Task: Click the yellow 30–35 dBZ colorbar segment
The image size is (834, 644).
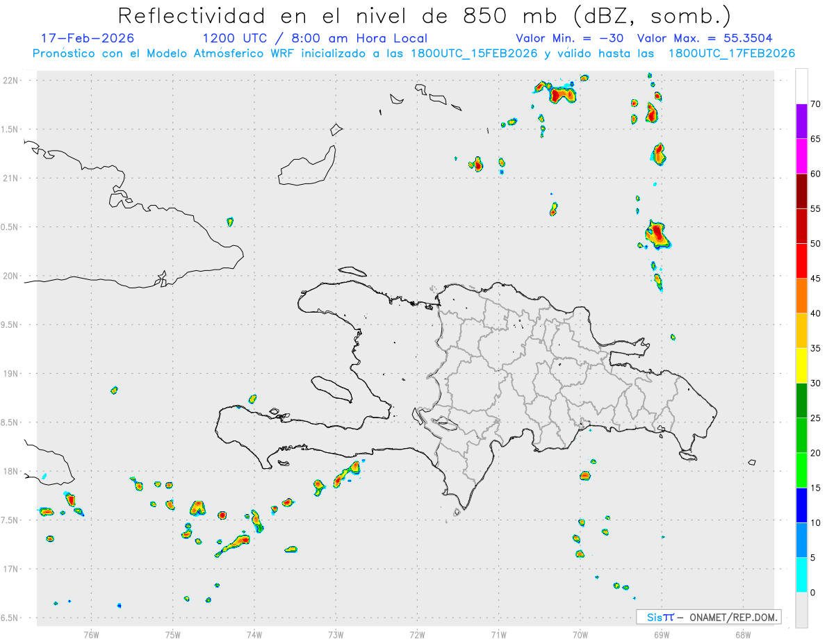Action: pos(801,365)
